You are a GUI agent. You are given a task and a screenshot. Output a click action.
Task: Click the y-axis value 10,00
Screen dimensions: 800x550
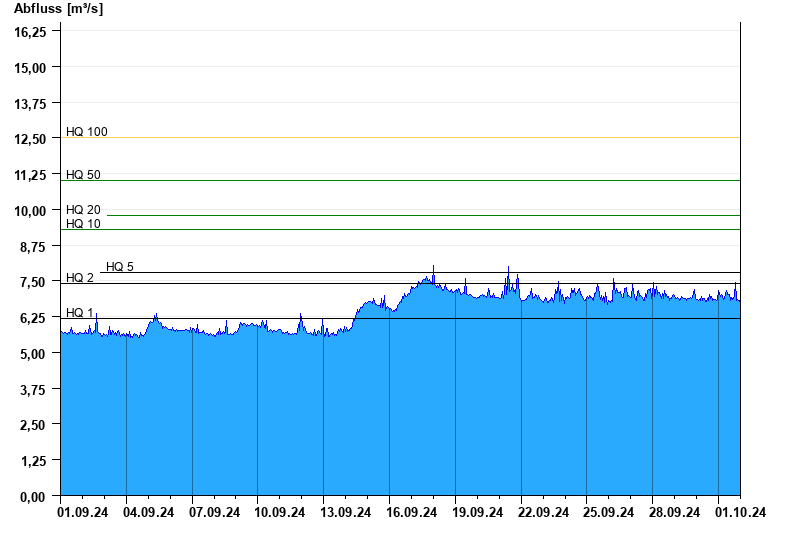click(30, 211)
